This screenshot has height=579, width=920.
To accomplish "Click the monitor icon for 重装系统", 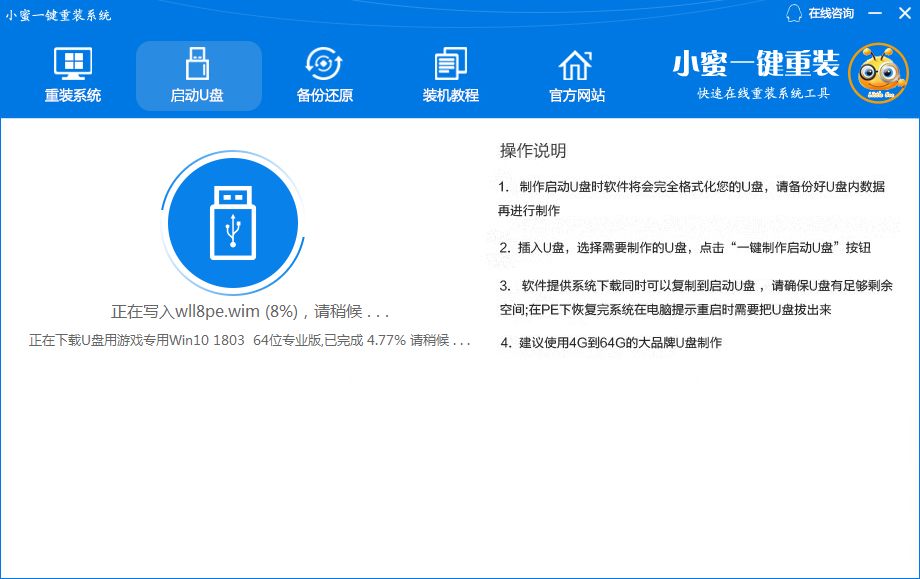I will 72,64.
